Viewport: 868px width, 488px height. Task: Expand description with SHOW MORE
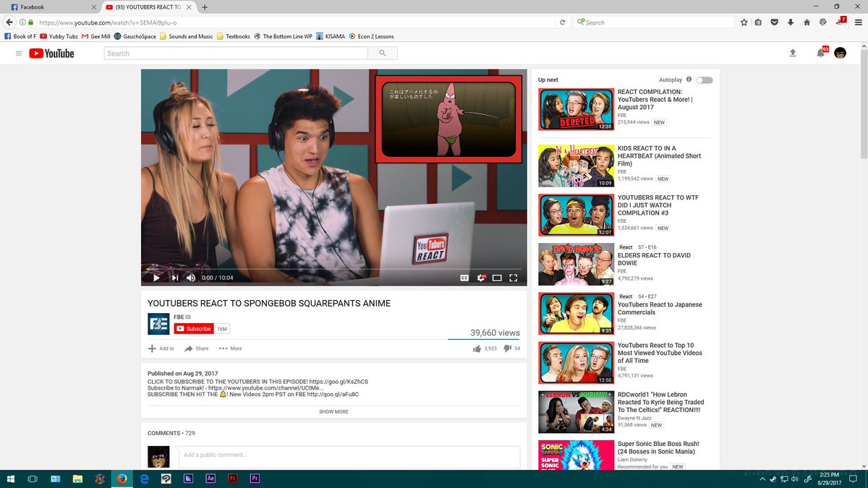coord(333,411)
